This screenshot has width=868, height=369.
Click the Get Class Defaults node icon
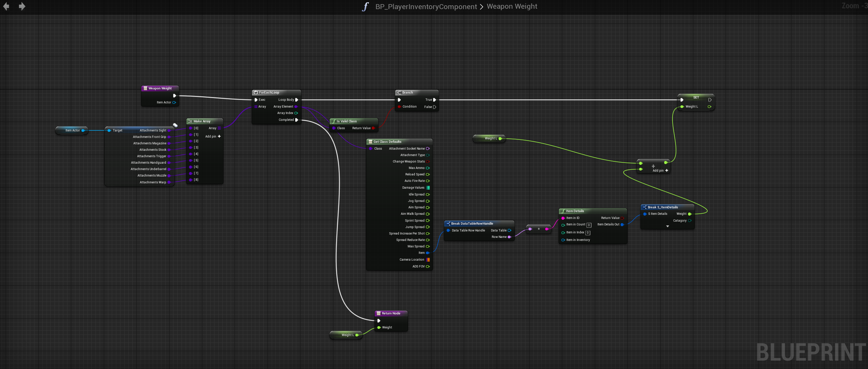pos(370,142)
